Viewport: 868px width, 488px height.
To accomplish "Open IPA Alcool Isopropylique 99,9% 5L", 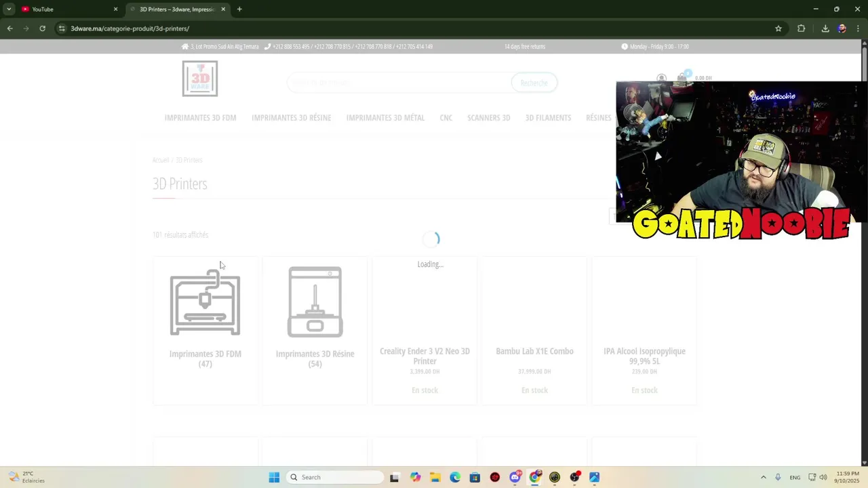I will (x=644, y=356).
